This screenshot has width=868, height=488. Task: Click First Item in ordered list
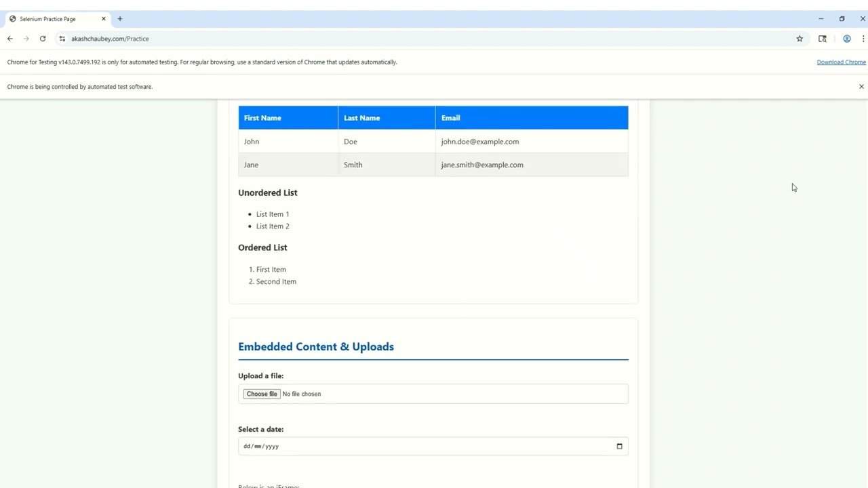pos(271,270)
